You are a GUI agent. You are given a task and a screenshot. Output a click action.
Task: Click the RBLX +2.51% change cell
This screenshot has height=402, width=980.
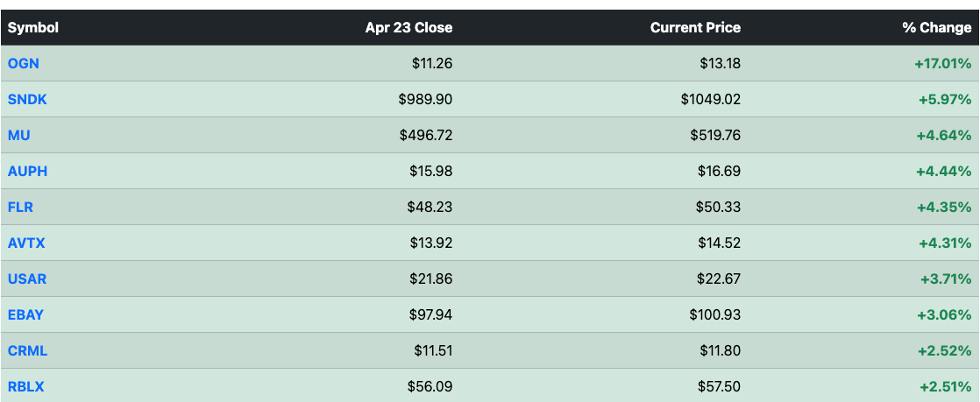[x=945, y=386]
